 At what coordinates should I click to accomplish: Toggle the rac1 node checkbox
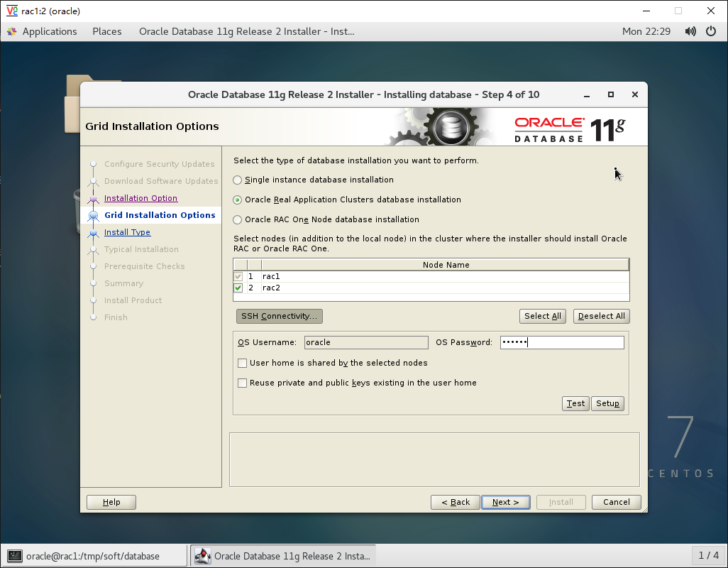pos(238,276)
